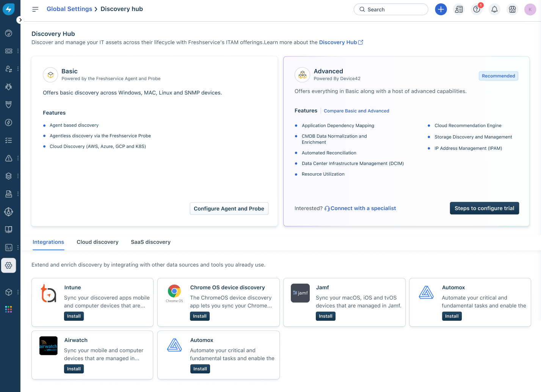Open the tickets icon in sidebar
The width and height of the screenshot is (541, 392).
pos(9,51)
